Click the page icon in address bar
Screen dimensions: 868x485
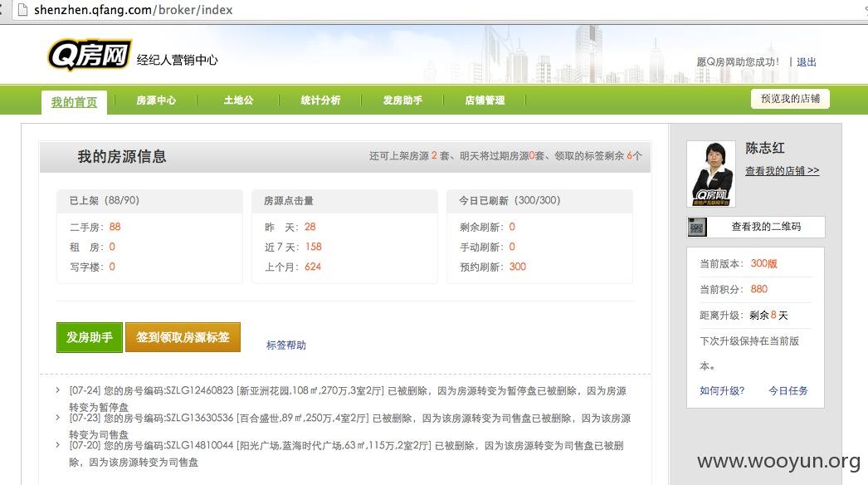(x=22, y=9)
